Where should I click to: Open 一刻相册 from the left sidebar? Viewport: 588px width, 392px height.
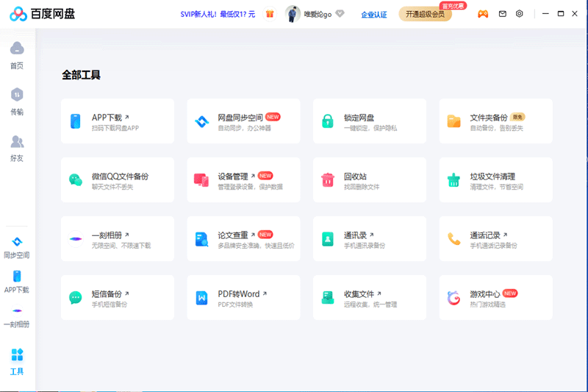pos(17,311)
